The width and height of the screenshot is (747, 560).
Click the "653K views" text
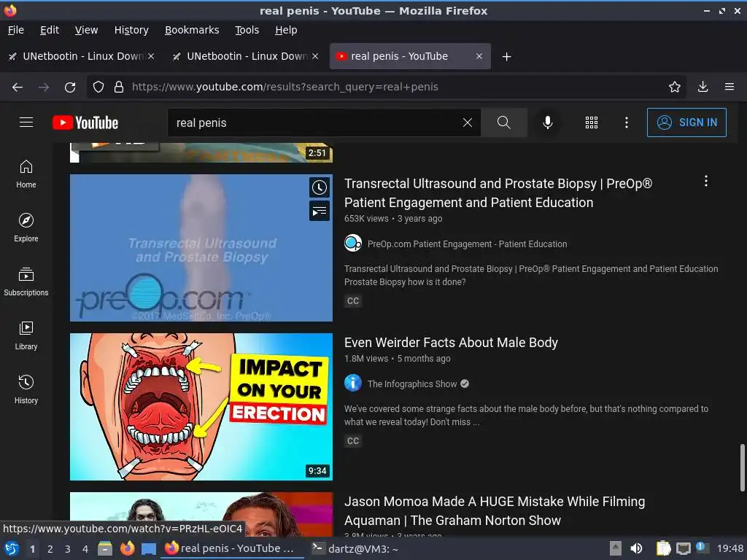366,219
